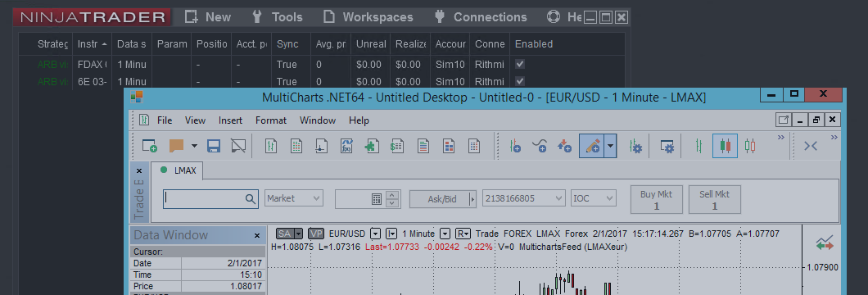Toggle the VP button on chart status line

coord(316,234)
